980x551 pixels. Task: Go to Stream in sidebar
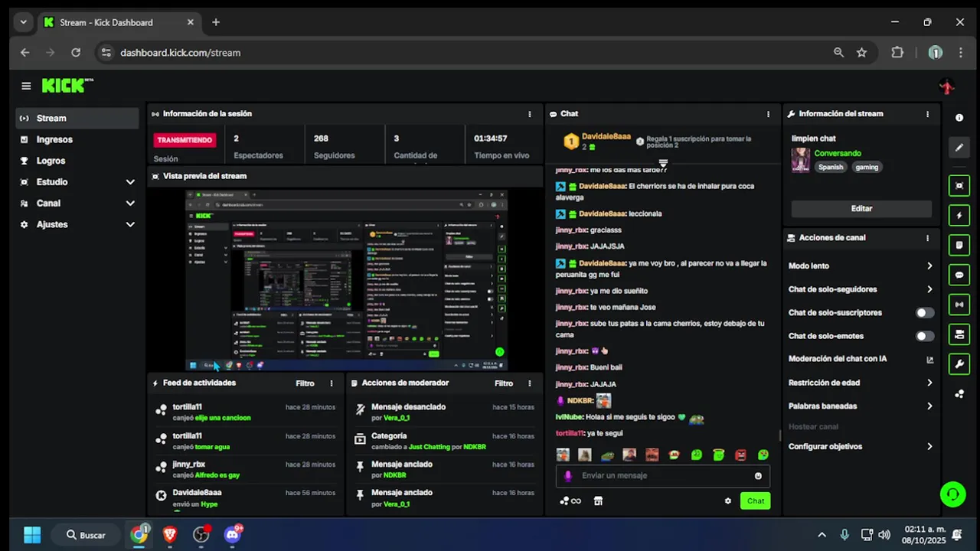click(x=77, y=119)
